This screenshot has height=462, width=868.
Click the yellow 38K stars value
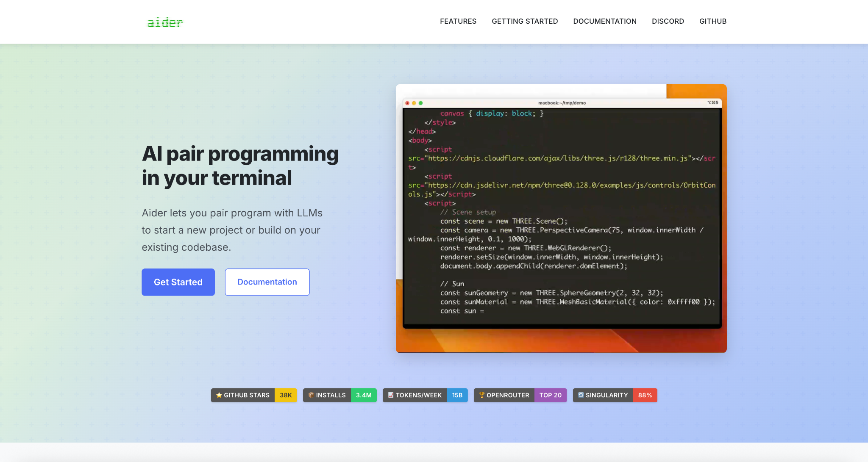(286, 395)
